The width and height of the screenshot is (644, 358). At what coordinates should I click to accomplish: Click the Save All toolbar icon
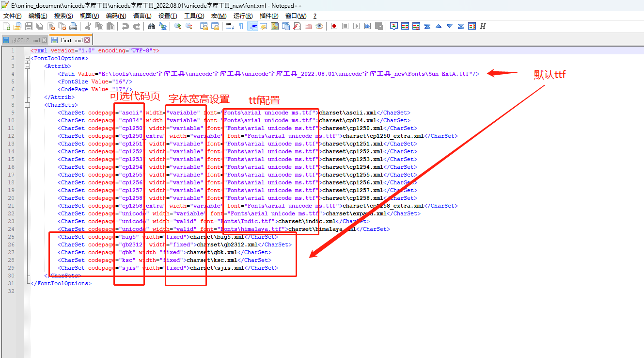pyautogui.click(x=39, y=26)
